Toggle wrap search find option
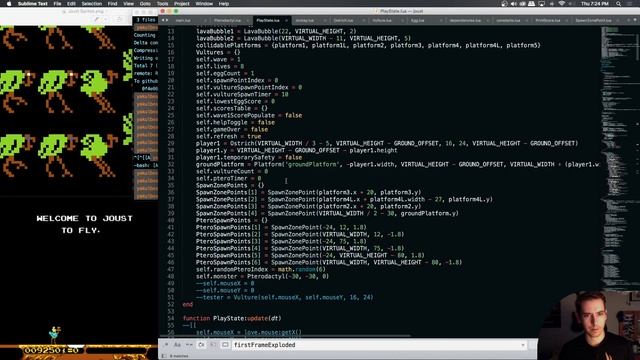 (x=201, y=345)
